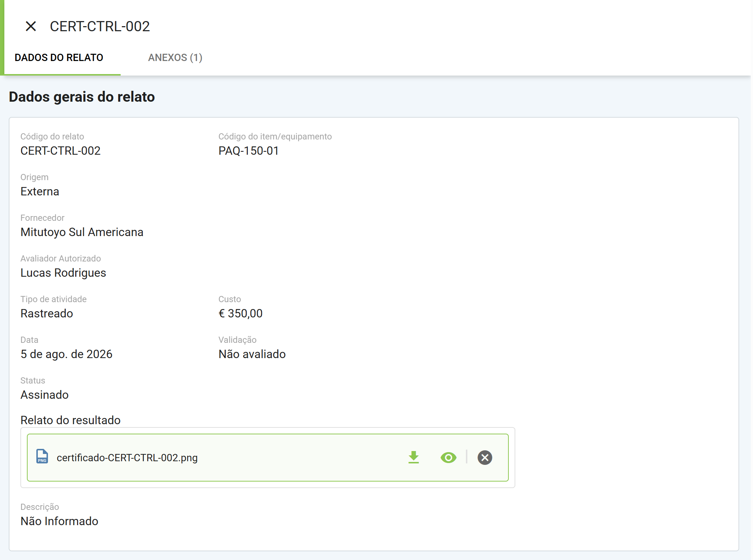753x560 pixels.
Task: Click the PNG file type icon
Action: (x=42, y=456)
